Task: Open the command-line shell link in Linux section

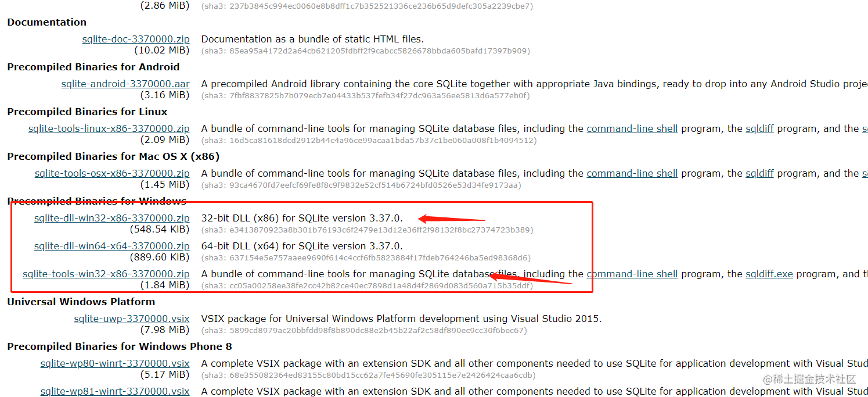Action: click(x=632, y=128)
